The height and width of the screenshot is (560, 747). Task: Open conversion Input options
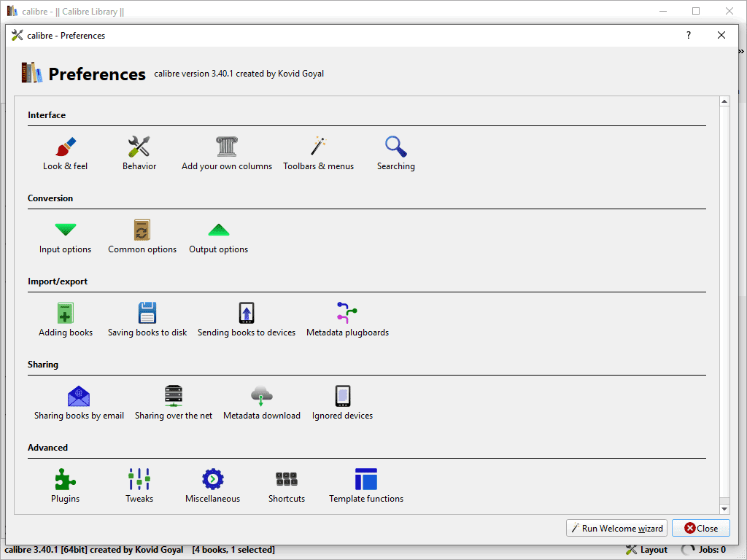(65, 237)
